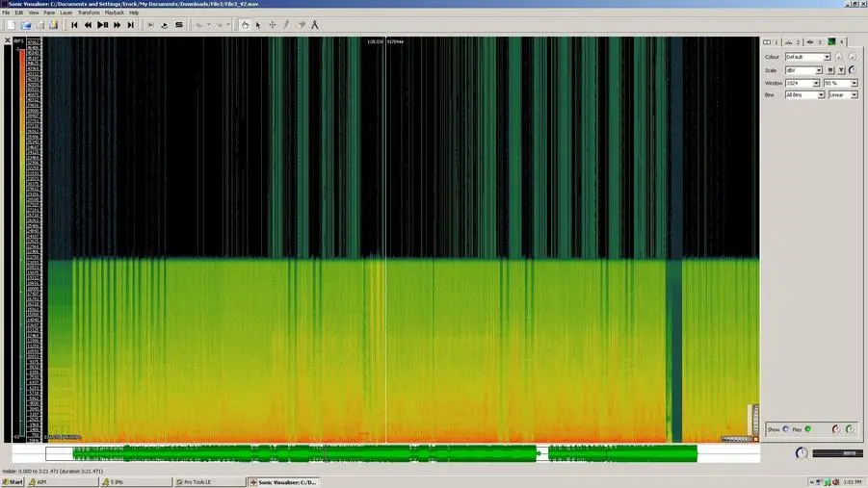The height and width of the screenshot is (488, 868).
Task: Close the spectrogram pane with X
Action: coord(7,40)
